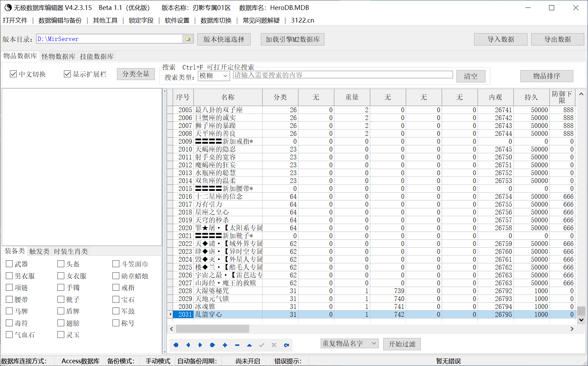Go to previous record arrow
The height and width of the screenshot is (366, 588).
point(188,345)
